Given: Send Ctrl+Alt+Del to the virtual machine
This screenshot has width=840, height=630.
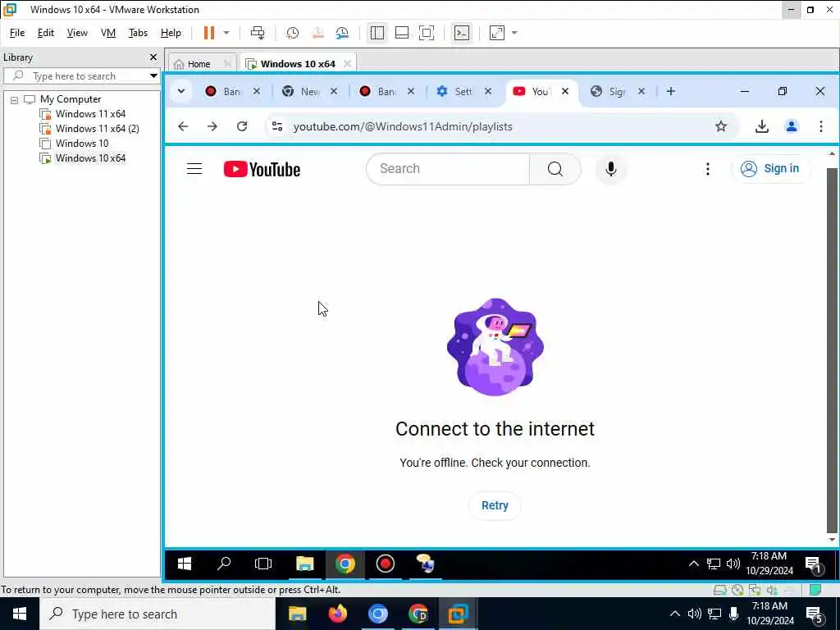Looking at the screenshot, I should pyautogui.click(x=258, y=33).
